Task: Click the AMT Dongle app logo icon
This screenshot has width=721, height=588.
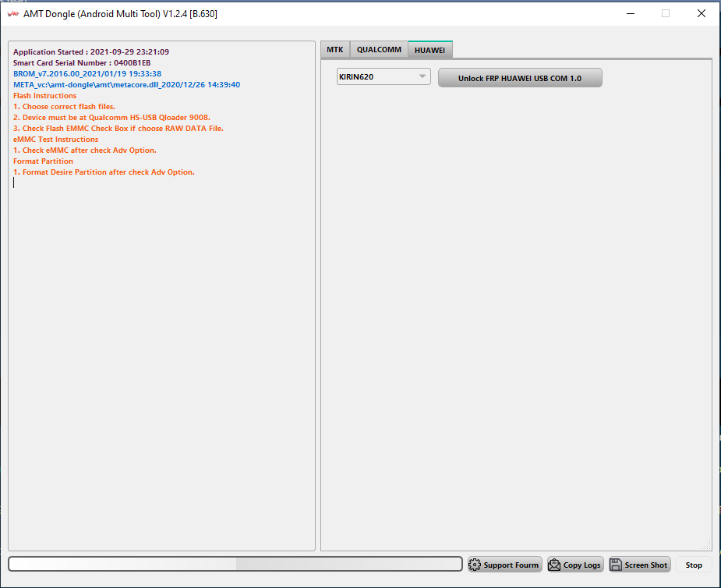Action: pyautogui.click(x=13, y=14)
